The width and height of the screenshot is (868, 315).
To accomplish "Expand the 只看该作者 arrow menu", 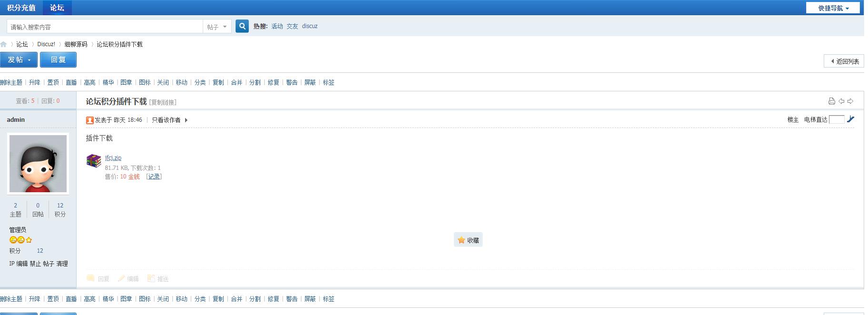I will click(186, 120).
